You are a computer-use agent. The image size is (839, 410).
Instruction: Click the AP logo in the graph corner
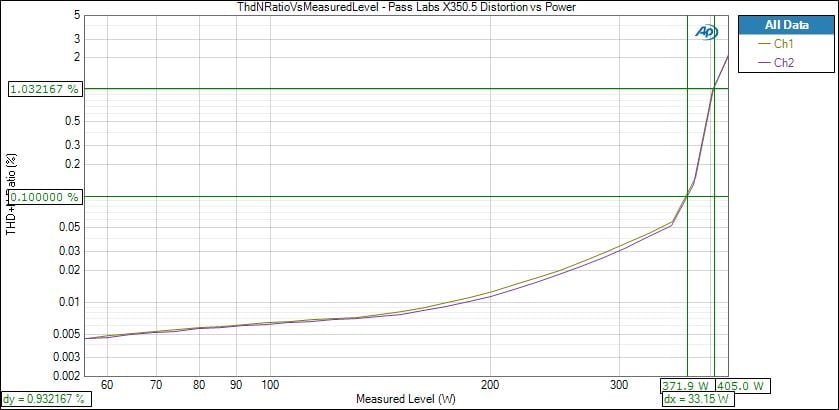(706, 31)
